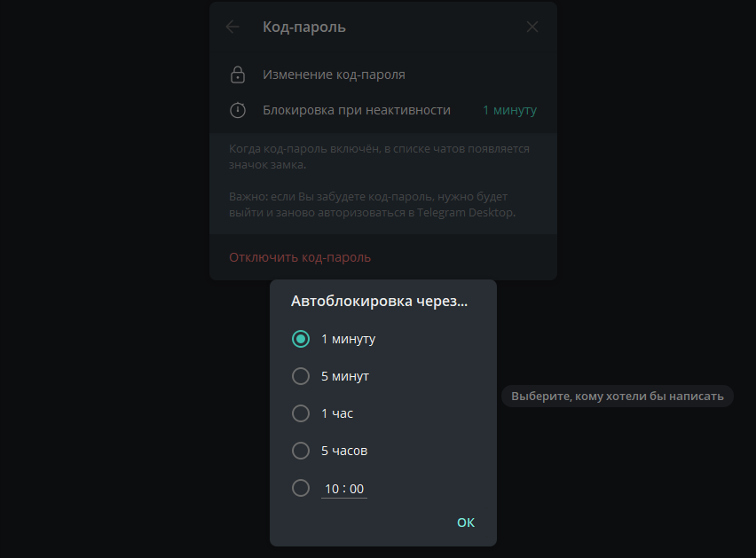Choose '5 минут' auto-lock option
756x558 pixels.
301,376
